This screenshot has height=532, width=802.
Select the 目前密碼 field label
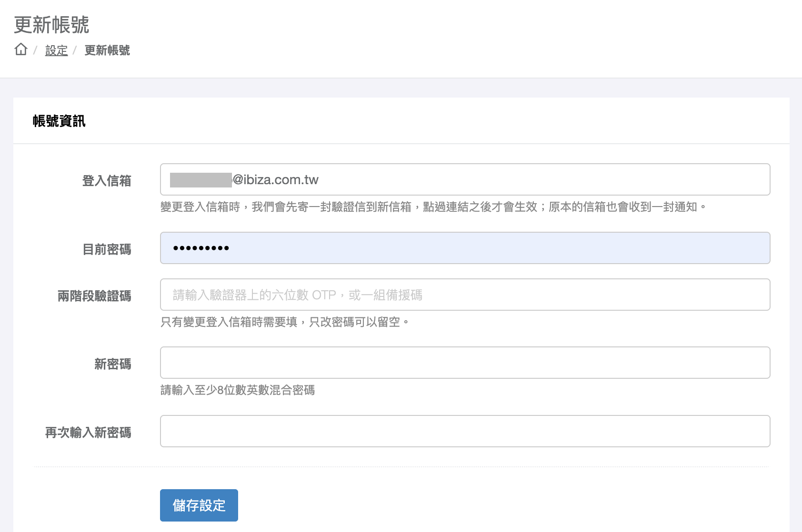107,249
